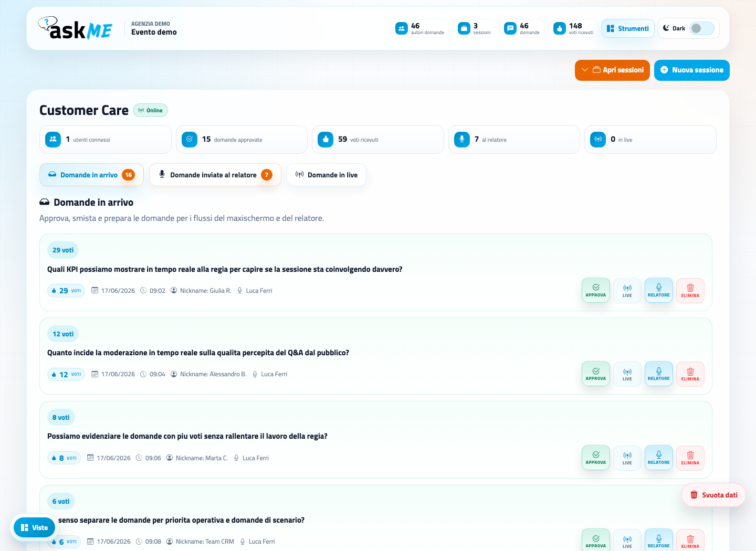Click the in live broadcast icon

click(x=598, y=139)
